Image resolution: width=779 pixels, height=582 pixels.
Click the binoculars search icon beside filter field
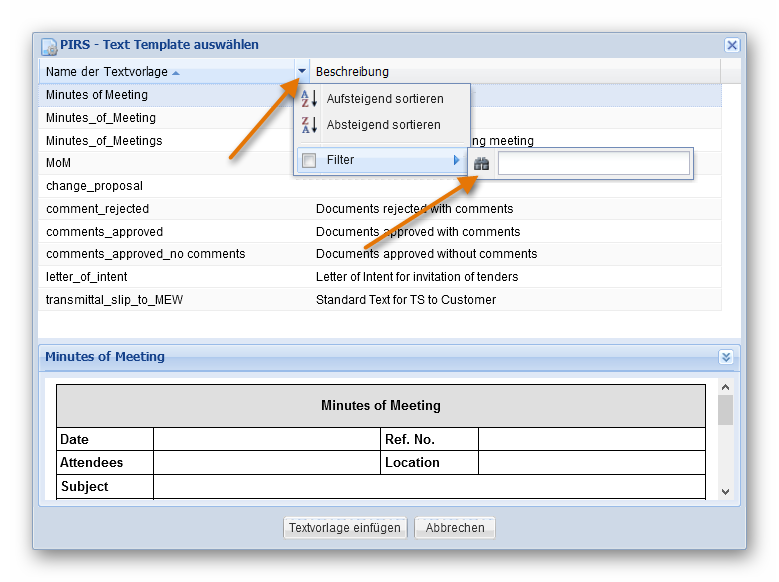pos(481,163)
